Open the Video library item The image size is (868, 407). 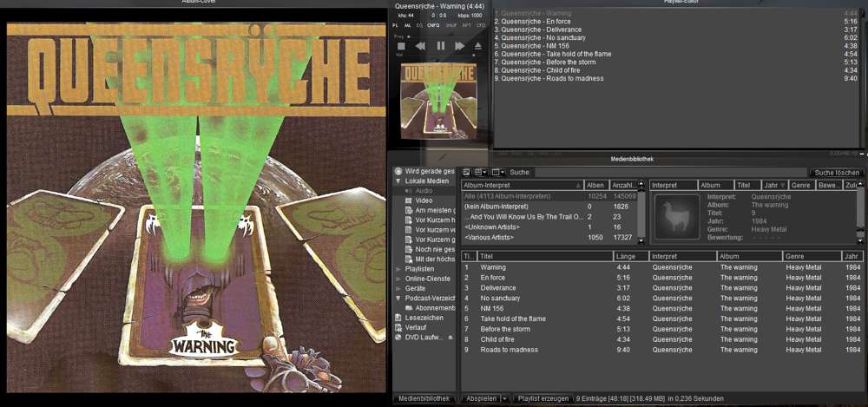point(423,200)
